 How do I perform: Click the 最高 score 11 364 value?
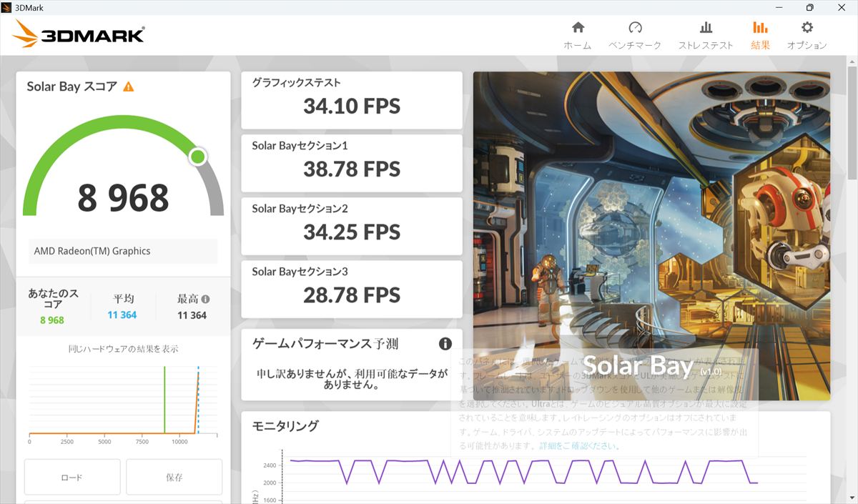[192, 315]
